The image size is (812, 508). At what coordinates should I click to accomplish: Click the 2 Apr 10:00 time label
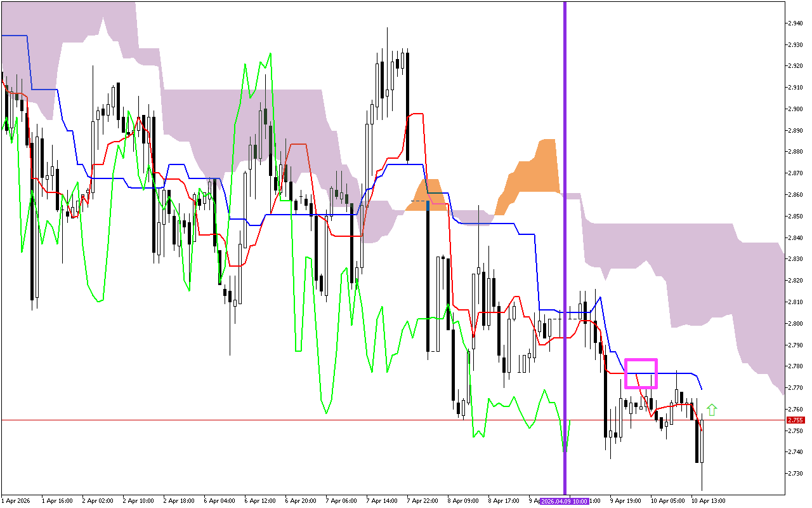pyautogui.click(x=138, y=500)
